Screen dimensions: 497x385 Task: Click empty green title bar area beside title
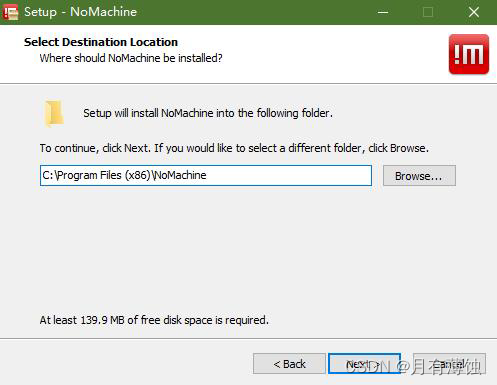coord(253,12)
